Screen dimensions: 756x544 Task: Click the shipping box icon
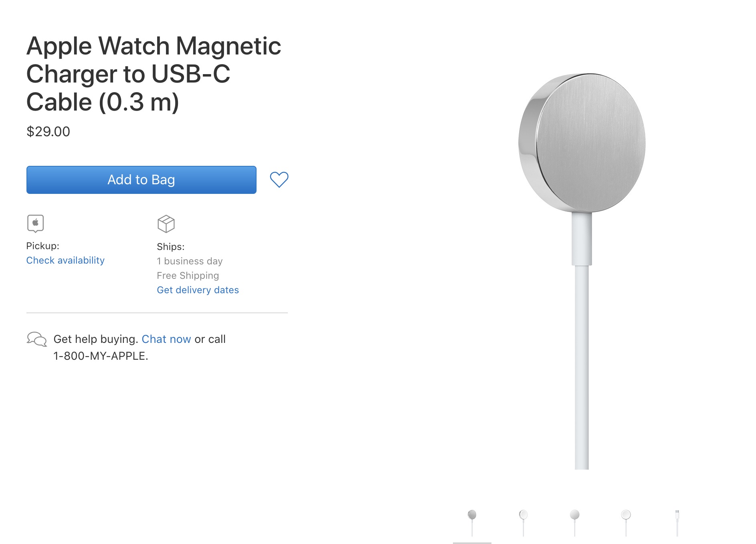coord(166,224)
